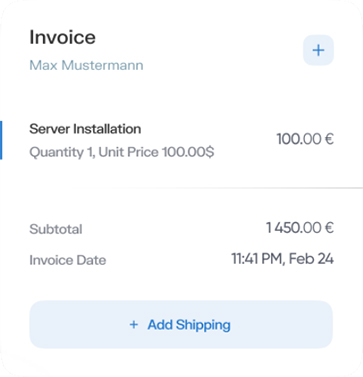
Task: Click the euro sign after 1 450.00
Action: pyautogui.click(x=329, y=228)
